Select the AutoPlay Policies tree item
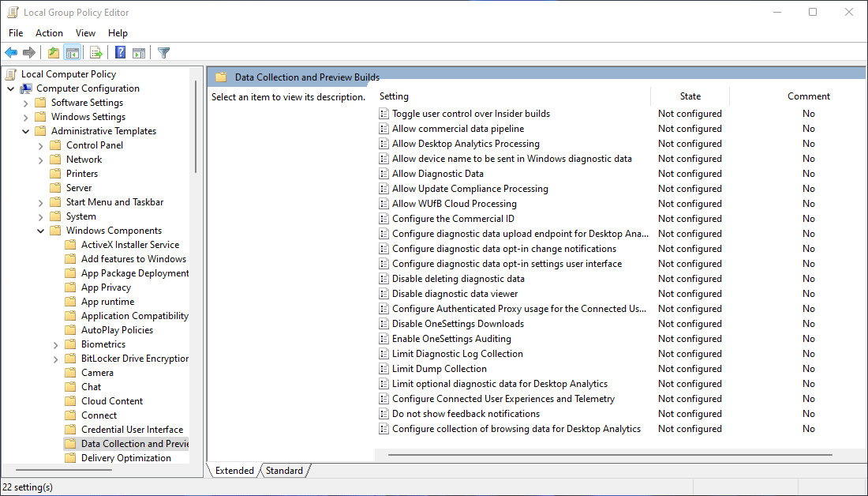Viewport: 868px width, 496px height. 118,330
